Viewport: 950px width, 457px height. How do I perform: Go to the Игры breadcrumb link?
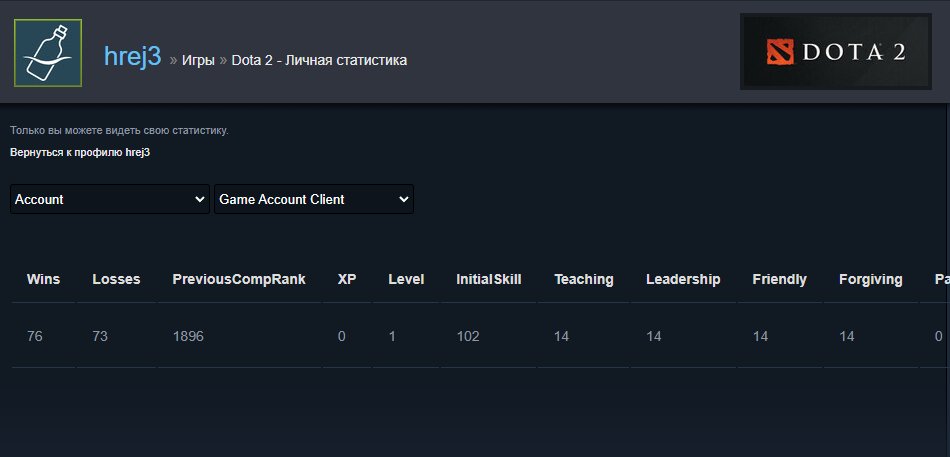click(x=198, y=60)
